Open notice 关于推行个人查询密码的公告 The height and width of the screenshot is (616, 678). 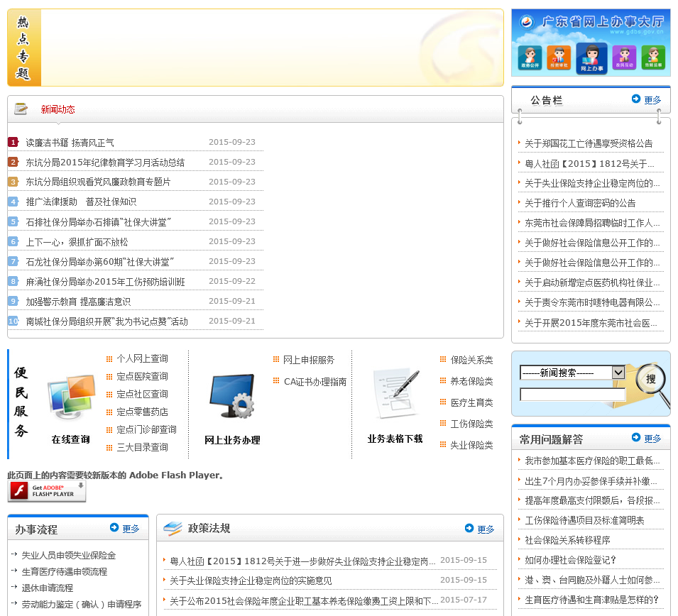pyautogui.click(x=580, y=203)
